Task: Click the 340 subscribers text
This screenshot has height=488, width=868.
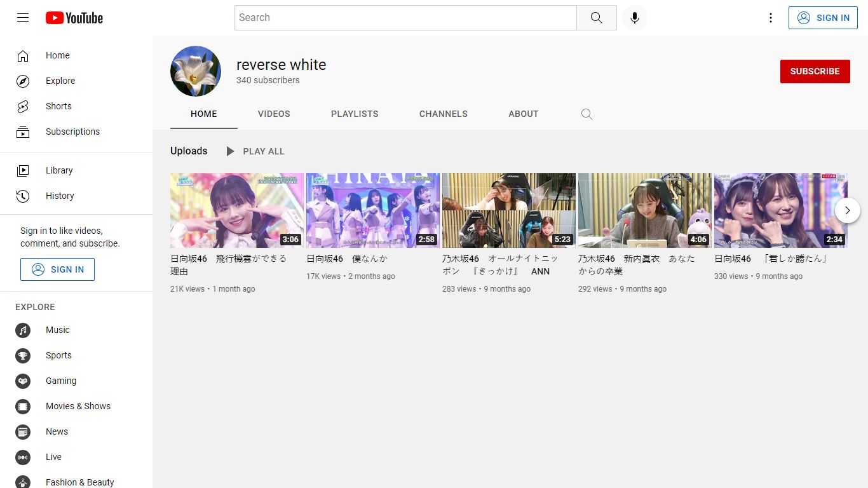Action: pyautogui.click(x=268, y=80)
